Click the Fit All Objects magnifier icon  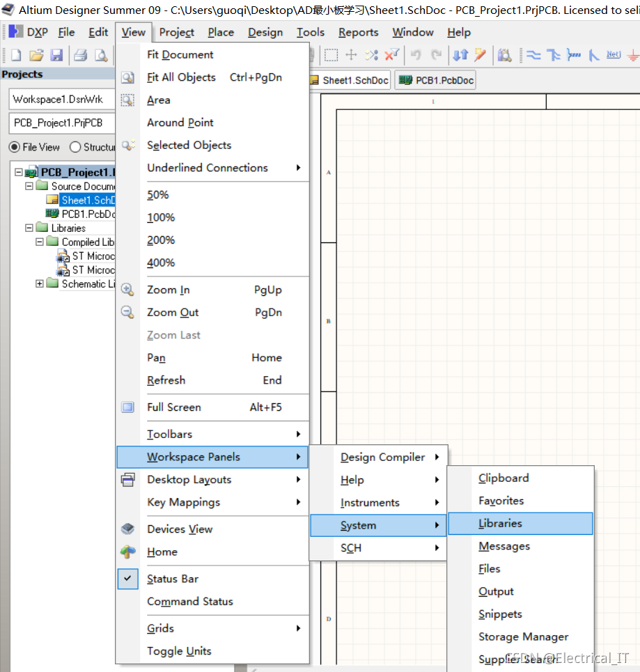coord(127,77)
